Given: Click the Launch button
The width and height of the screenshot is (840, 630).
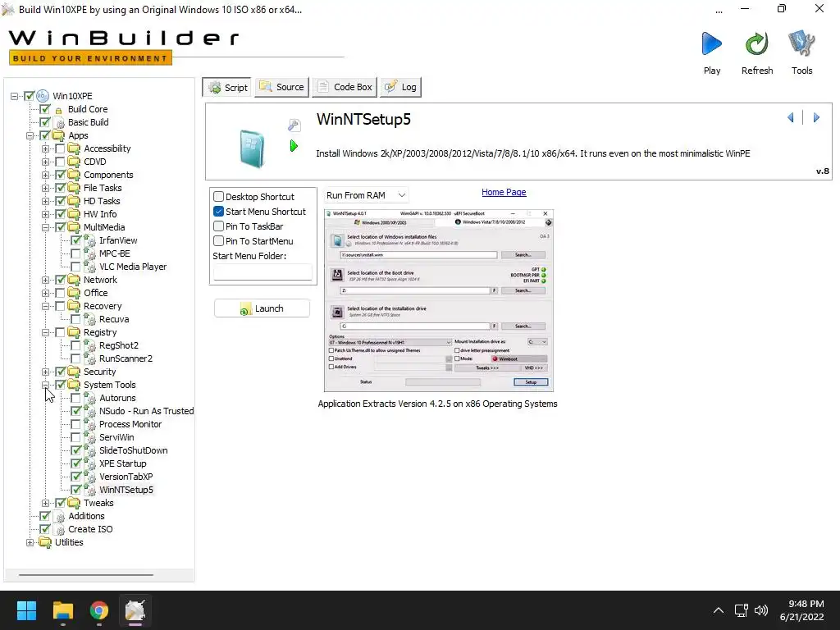Looking at the screenshot, I should (x=262, y=308).
